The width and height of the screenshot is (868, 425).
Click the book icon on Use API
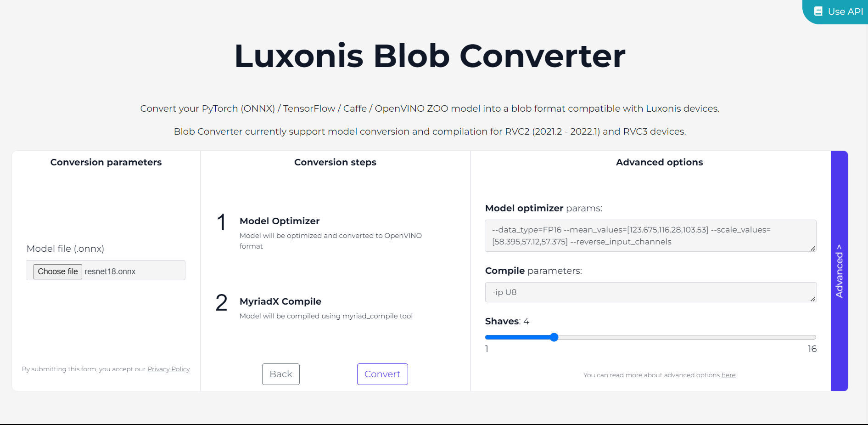pos(818,11)
